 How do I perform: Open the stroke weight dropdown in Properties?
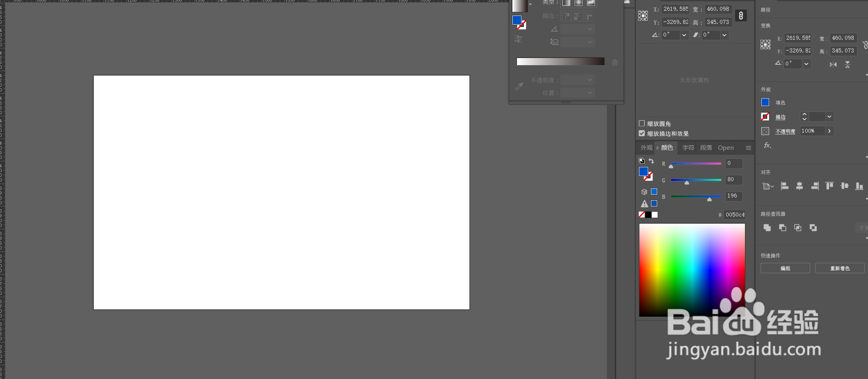tap(829, 116)
